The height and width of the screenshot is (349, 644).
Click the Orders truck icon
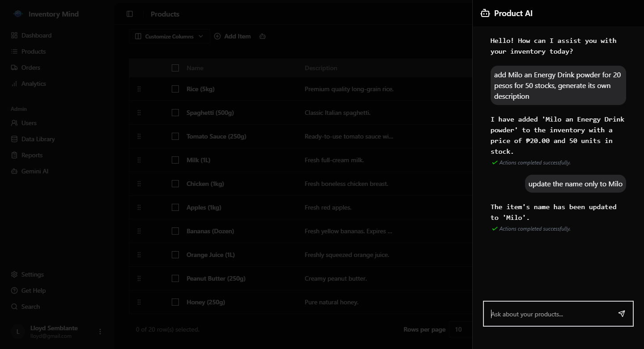14,67
